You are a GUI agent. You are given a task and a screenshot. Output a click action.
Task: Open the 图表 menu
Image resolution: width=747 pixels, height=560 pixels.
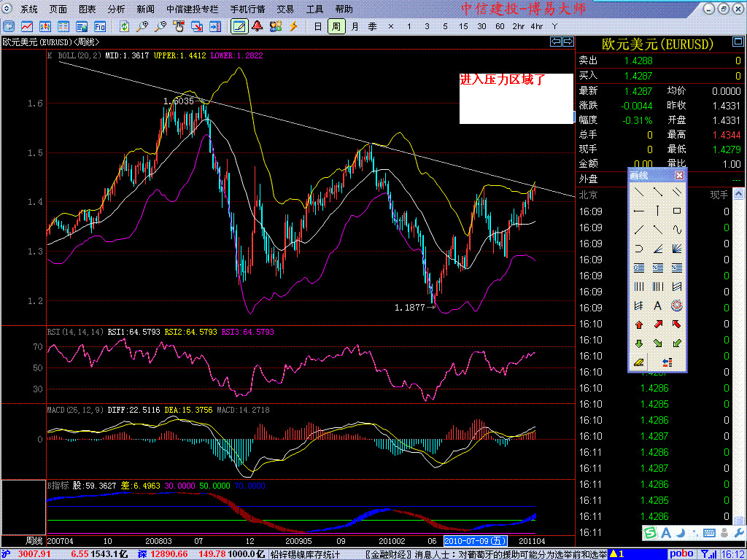[x=88, y=9]
